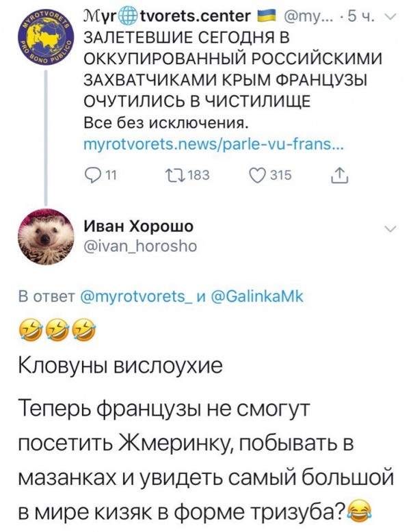
Task: Click the hedgehog profile picture
Action: pos(44,236)
